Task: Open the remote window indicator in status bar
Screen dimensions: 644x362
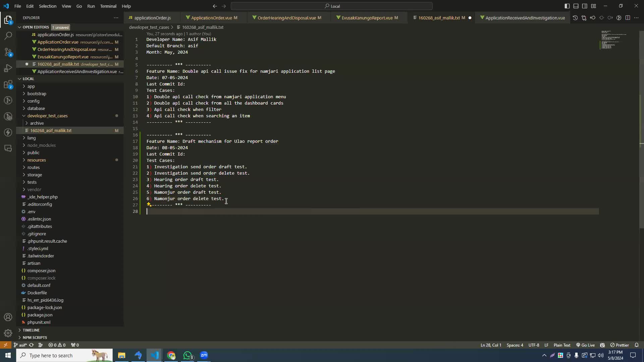Action: [5, 345]
